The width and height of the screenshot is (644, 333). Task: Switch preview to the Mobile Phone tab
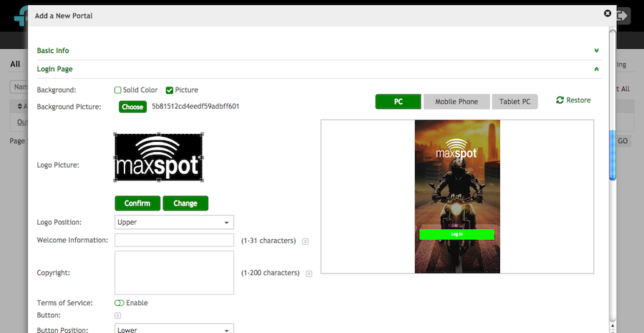pyautogui.click(x=457, y=102)
